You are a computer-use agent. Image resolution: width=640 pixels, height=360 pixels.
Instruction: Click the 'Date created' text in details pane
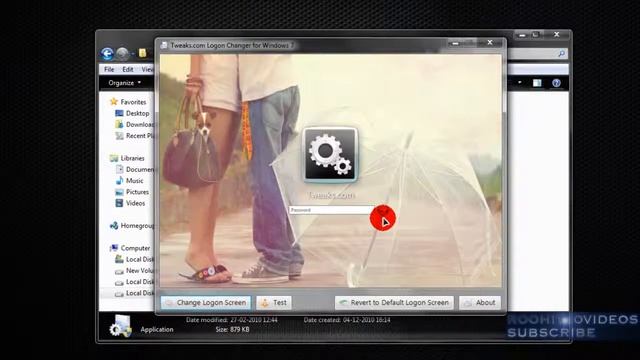point(347,320)
